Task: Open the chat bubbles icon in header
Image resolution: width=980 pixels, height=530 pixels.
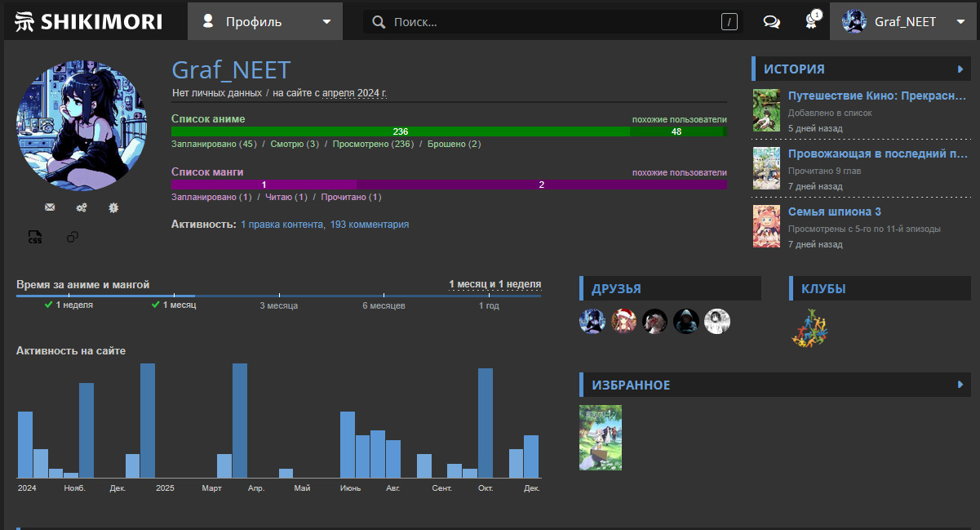Action: (771, 22)
